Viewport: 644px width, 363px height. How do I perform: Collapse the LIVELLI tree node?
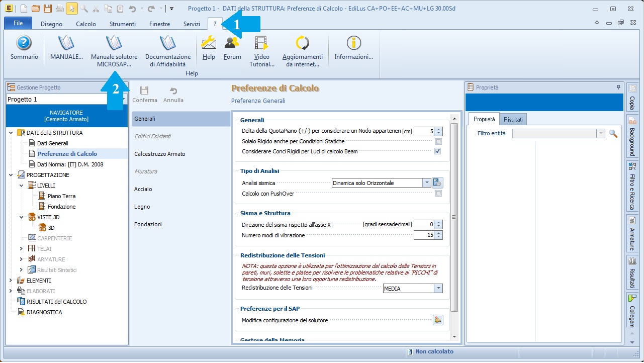21,186
